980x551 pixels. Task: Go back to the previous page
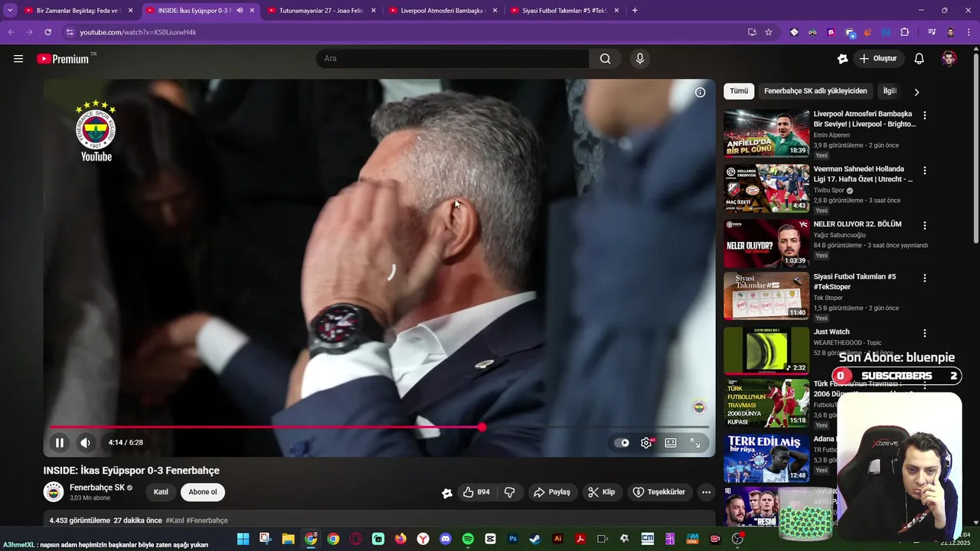[x=11, y=32]
